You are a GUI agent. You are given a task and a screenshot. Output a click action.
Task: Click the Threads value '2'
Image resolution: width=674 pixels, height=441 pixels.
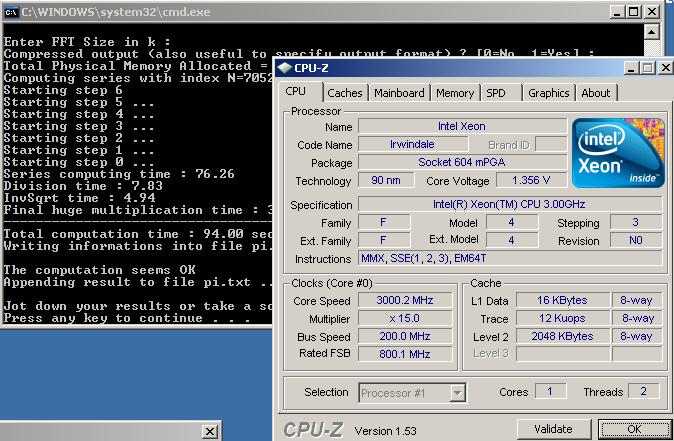(x=643, y=392)
